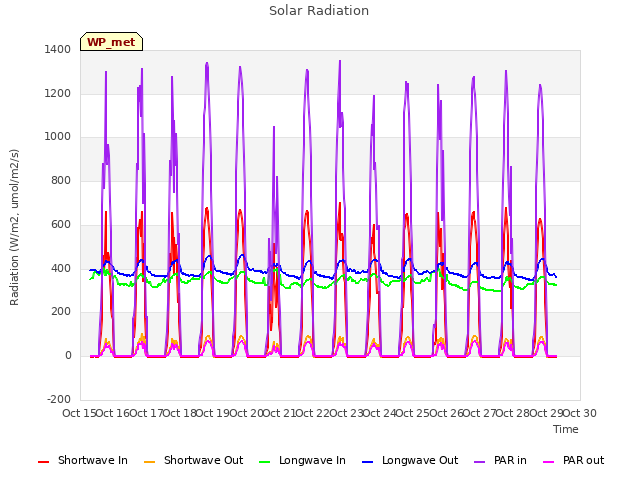
Task: Click the -200 y-axis tick label
Action: tap(59, 399)
